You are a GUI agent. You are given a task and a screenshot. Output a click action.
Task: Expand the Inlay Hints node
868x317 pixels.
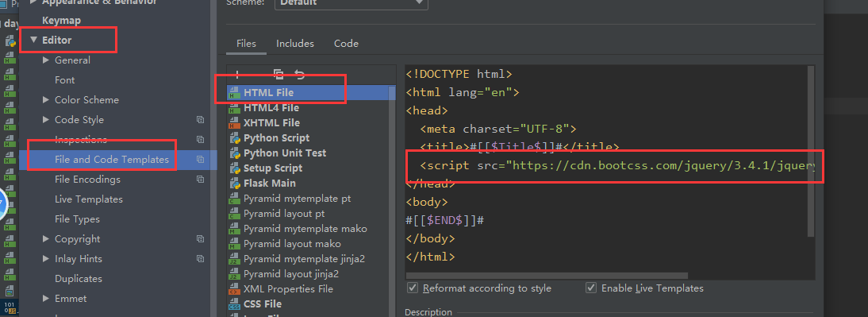click(x=46, y=259)
